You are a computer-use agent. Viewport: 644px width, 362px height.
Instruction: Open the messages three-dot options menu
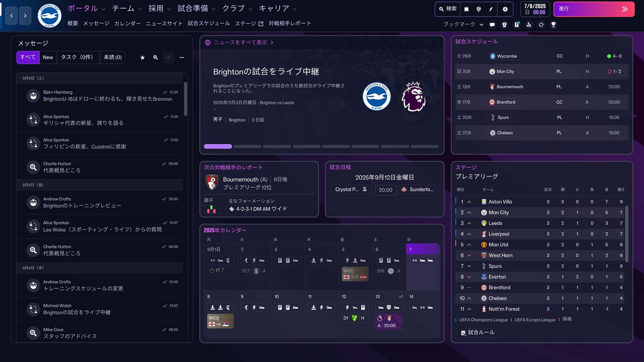[181, 57]
